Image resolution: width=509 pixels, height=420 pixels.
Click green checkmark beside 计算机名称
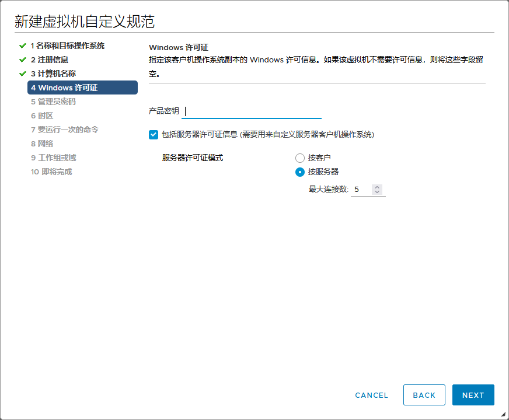tap(22, 73)
